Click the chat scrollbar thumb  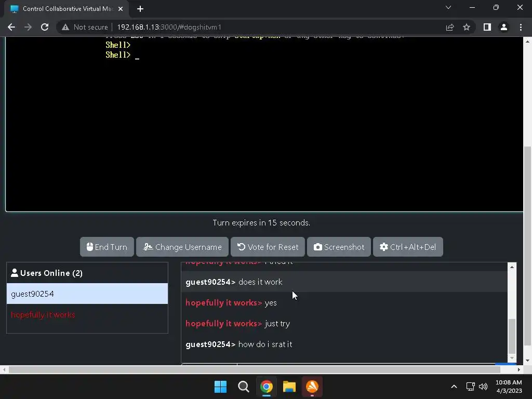point(512,336)
